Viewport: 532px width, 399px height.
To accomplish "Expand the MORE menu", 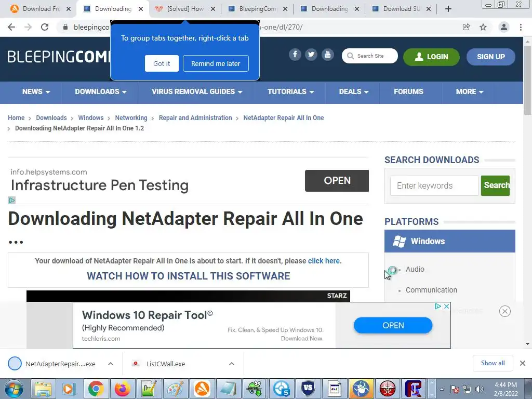I will [470, 91].
